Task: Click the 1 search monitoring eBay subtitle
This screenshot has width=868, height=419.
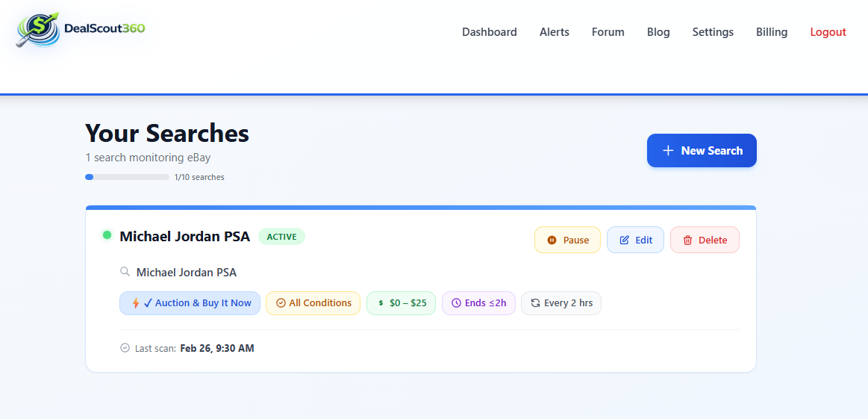Action: click(x=148, y=158)
